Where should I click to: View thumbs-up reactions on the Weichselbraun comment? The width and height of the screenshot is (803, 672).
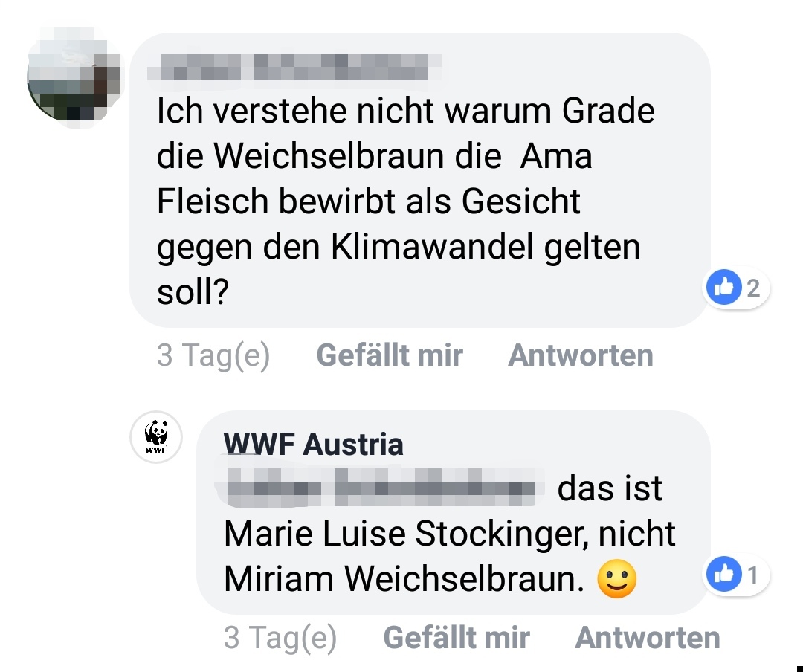click(x=724, y=287)
